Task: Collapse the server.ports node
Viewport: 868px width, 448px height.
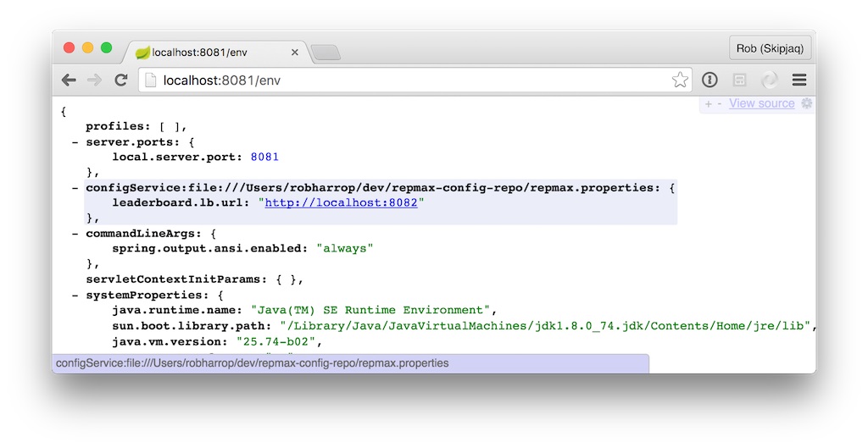Action: coord(75,142)
